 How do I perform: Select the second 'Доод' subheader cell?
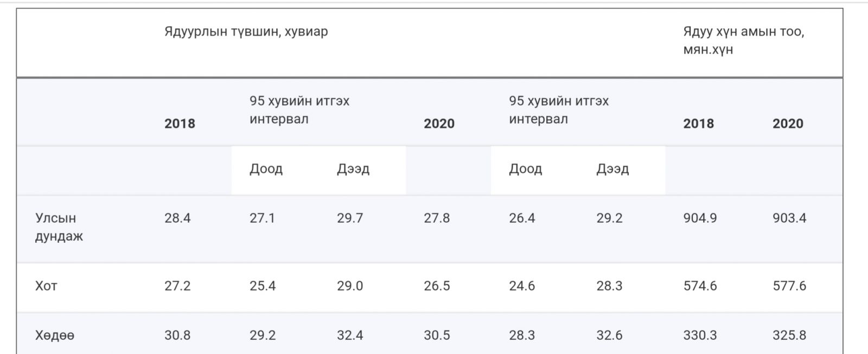click(525, 169)
